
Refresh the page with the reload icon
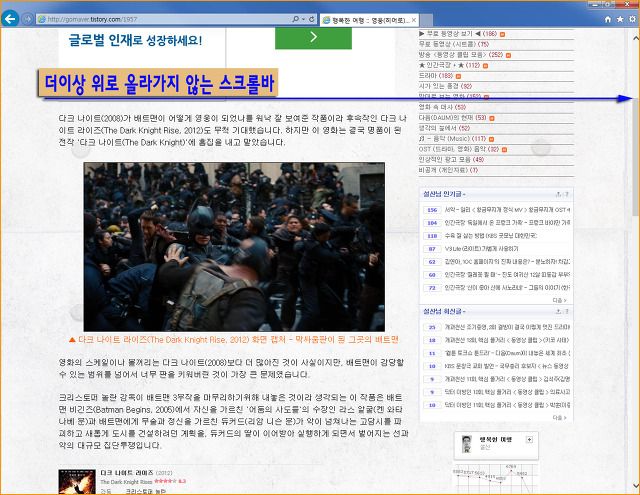(x=312, y=19)
